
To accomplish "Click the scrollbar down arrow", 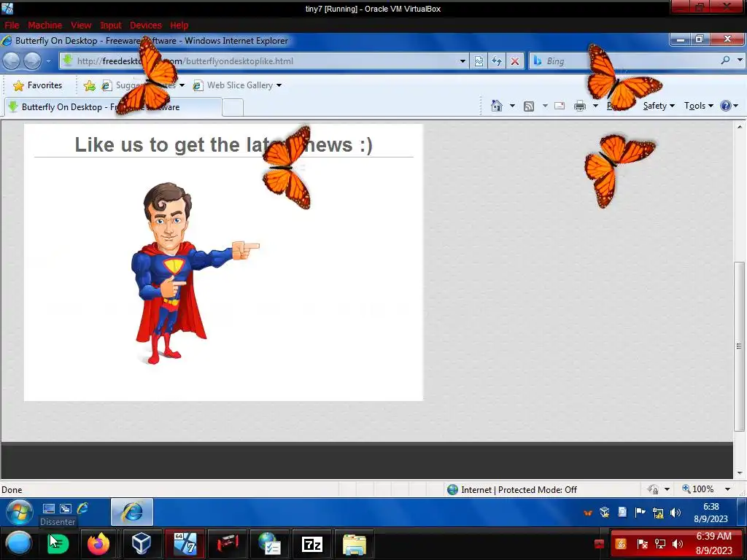I will [740, 472].
